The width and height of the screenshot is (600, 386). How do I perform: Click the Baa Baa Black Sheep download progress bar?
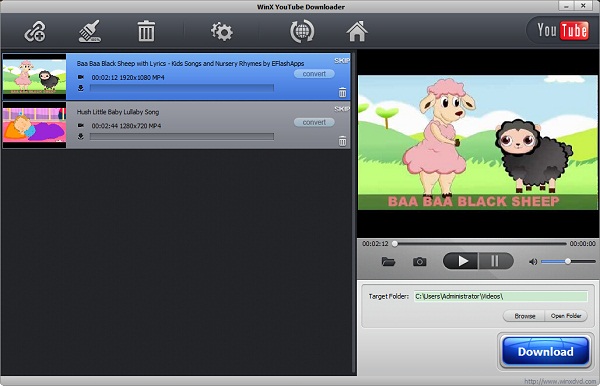pyautogui.click(x=182, y=88)
